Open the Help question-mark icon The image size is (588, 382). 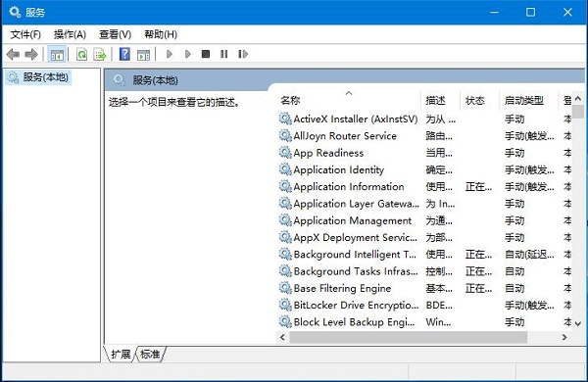pyautogui.click(x=124, y=54)
